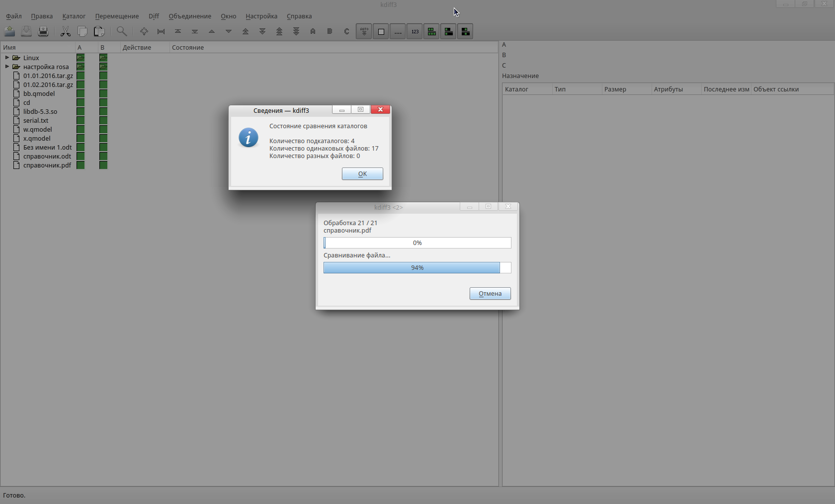Image resolution: width=835 pixels, height=504 pixels.
Task: Select file справочник.odt in the list
Action: pyautogui.click(x=47, y=156)
